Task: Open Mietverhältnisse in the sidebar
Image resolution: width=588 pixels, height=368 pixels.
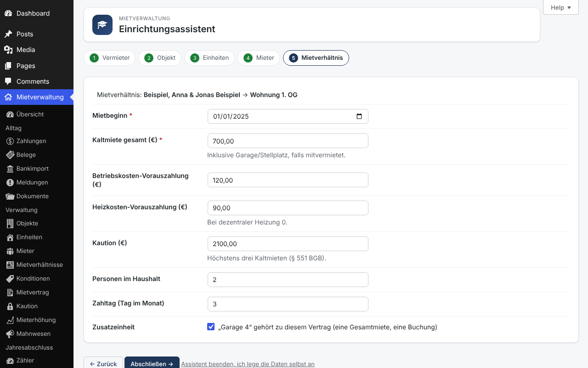Action: tap(37, 265)
